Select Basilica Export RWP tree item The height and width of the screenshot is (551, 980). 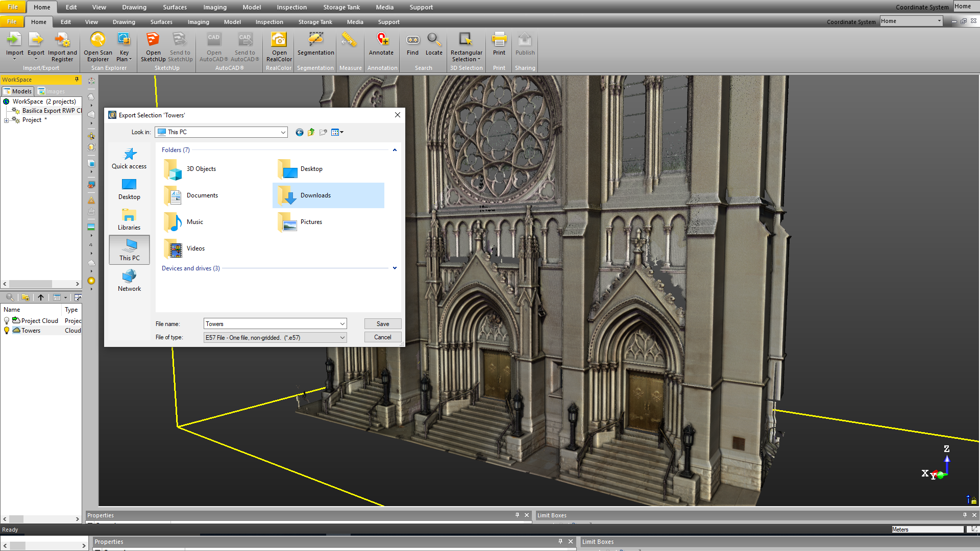coord(51,111)
